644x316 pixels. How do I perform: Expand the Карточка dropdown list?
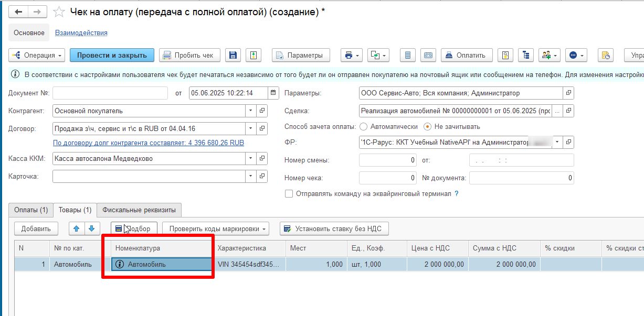[x=251, y=177]
